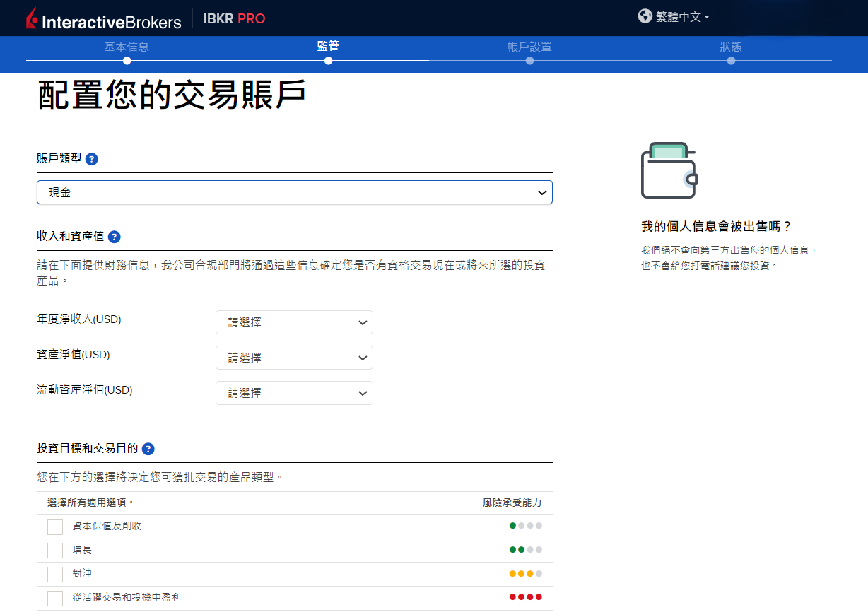Open the 現金 account type dropdown
The height and width of the screenshot is (612, 868).
tap(295, 192)
